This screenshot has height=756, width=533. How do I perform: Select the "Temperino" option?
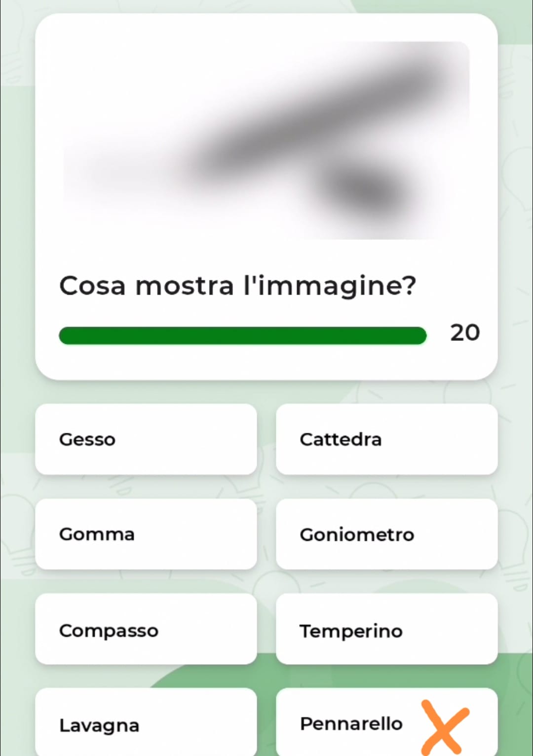point(386,629)
